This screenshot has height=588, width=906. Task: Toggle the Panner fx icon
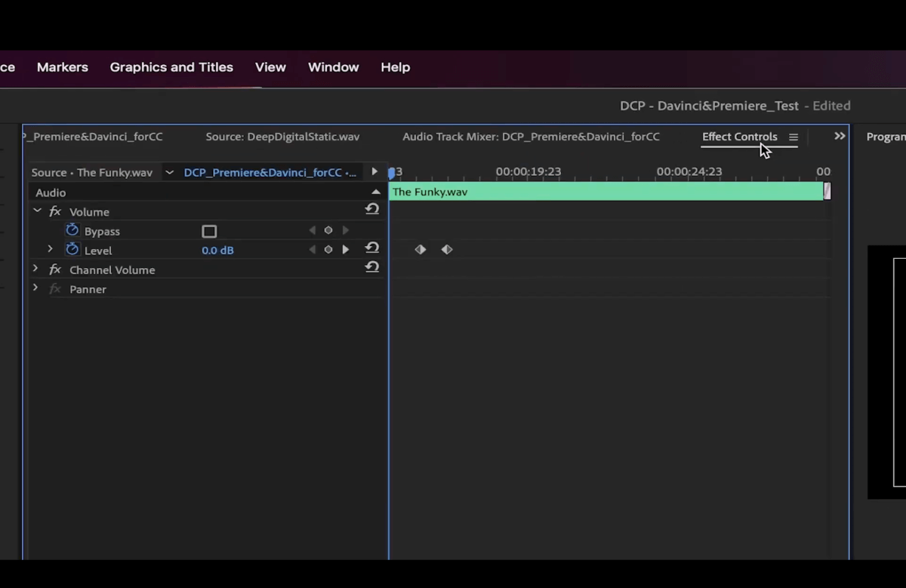point(55,289)
